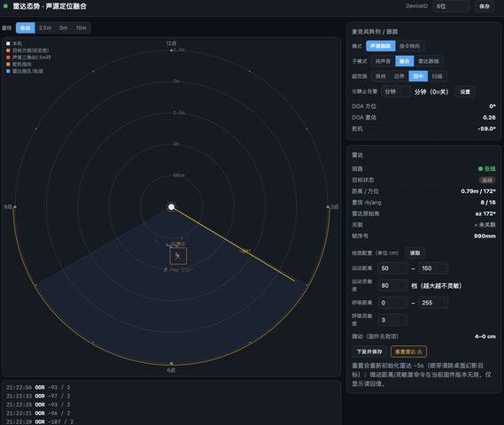The height and width of the screenshot is (425, 504).
Task: Click the white center device marker on radar
Action: coord(171,206)
